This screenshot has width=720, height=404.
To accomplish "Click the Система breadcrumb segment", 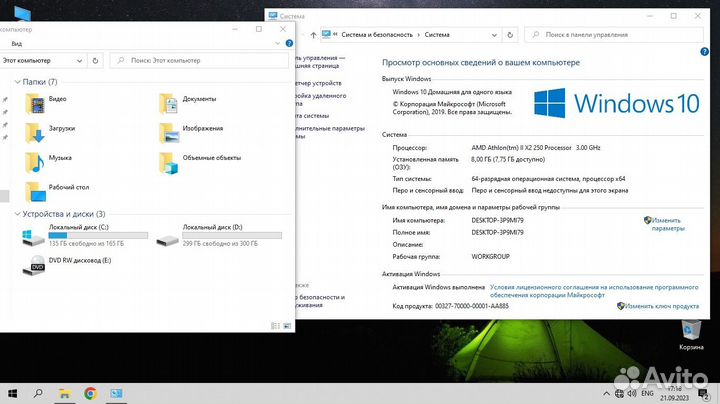I will point(437,35).
